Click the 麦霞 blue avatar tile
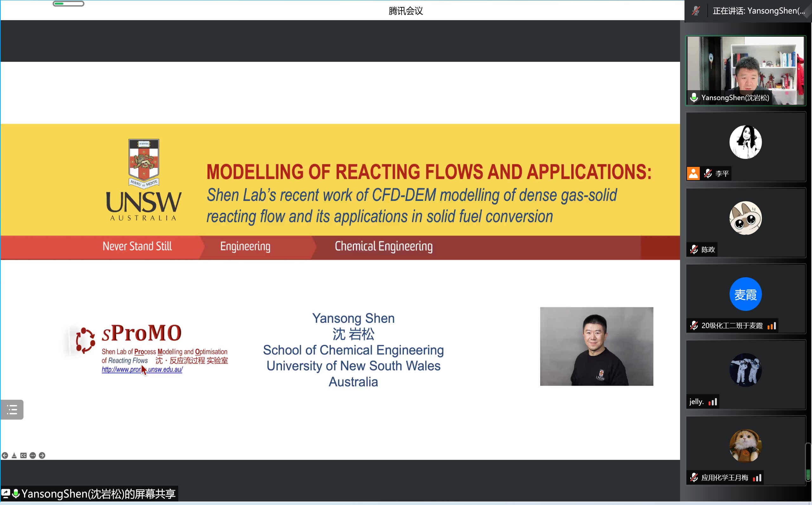The width and height of the screenshot is (812, 505). [x=745, y=294]
